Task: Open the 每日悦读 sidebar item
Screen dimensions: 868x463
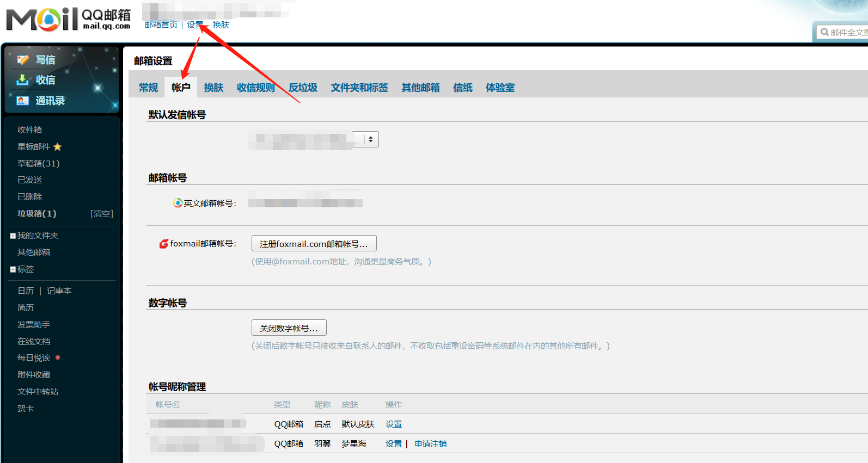Action: (34, 358)
